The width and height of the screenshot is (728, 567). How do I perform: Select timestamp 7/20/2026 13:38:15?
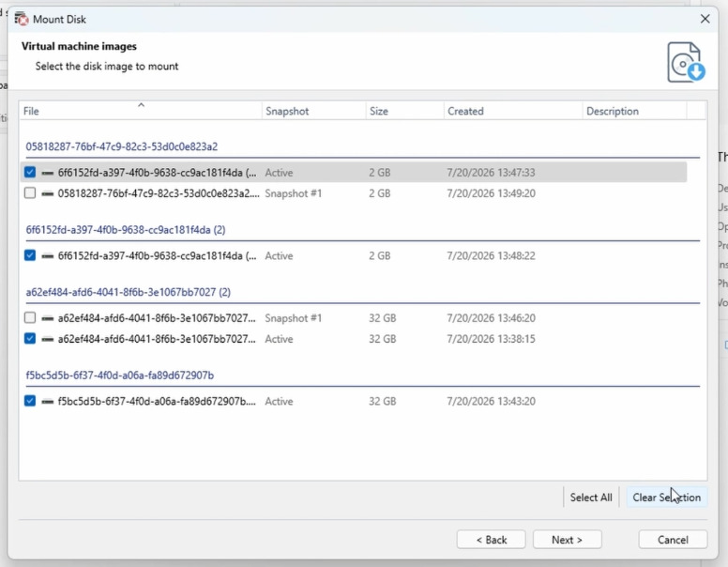[x=491, y=339]
